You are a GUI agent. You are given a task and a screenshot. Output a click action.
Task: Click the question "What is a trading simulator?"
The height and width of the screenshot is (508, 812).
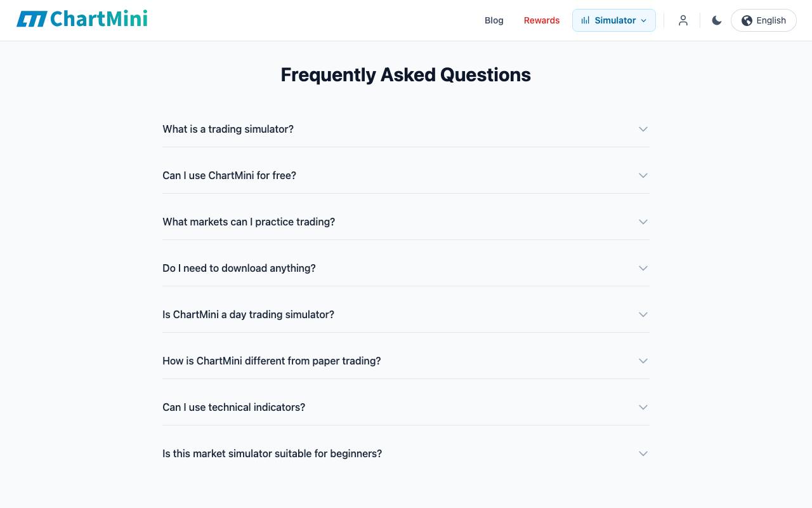(x=228, y=129)
